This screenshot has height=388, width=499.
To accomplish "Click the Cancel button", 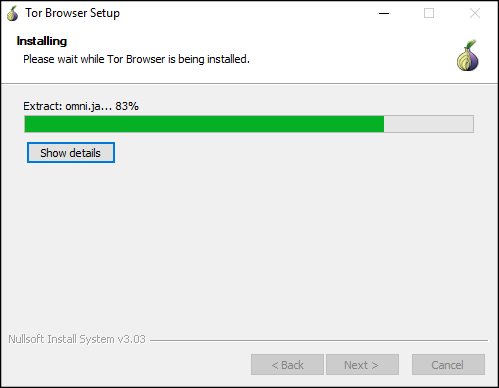I will tap(448, 365).
